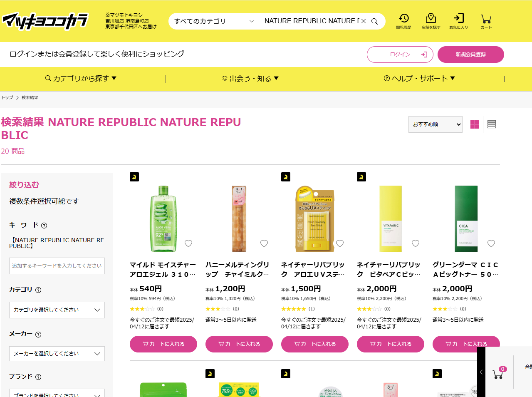The image size is (532, 397).
Task: Add Aloe UV Stick to cart
Action: (315, 344)
